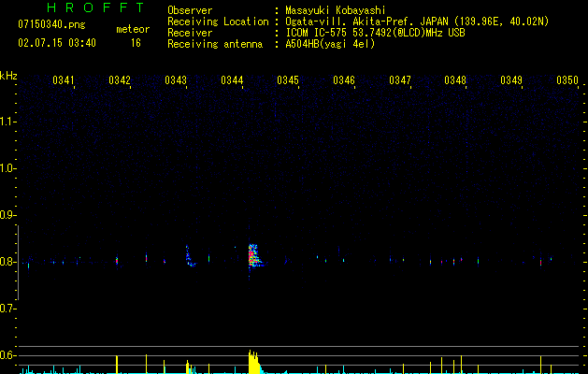Click the 0349 time marker
Viewport: 588px width, 374px height.
[511, 80]
